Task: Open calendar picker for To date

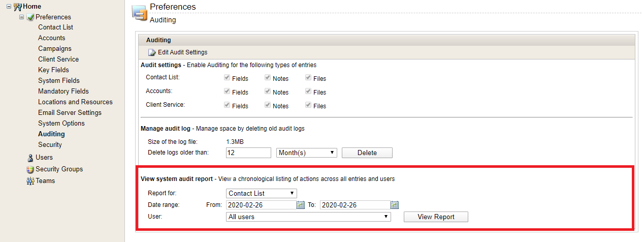Action: coord(395,205)
